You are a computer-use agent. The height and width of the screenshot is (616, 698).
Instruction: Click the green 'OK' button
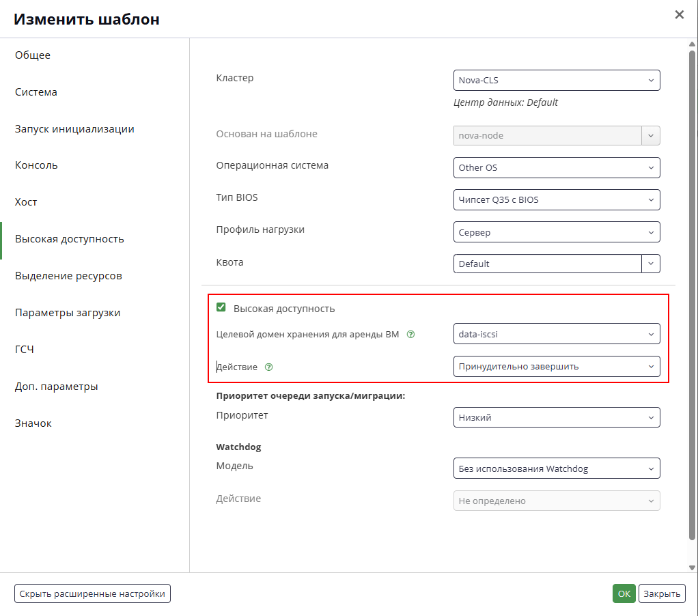(x=624, y=593)
